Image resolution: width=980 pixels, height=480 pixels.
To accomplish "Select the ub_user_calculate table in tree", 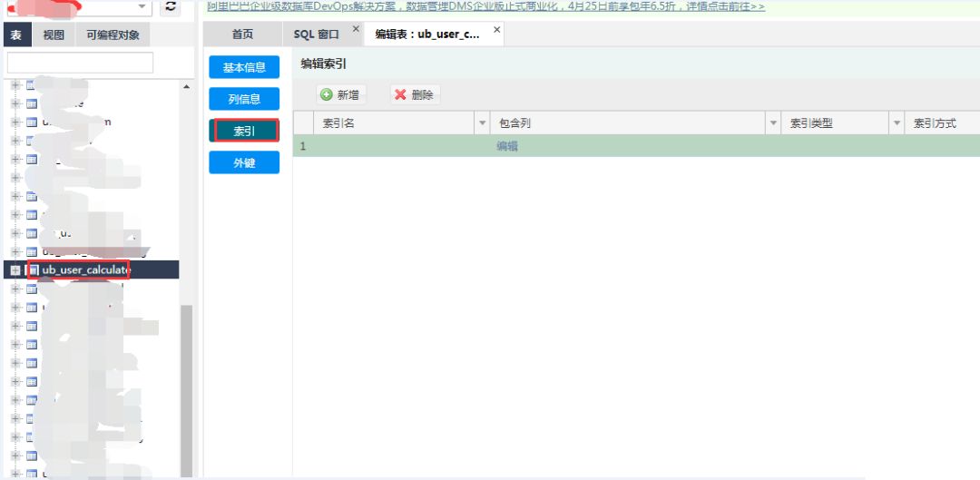I will pyautogui.click(x=85, y=270).
